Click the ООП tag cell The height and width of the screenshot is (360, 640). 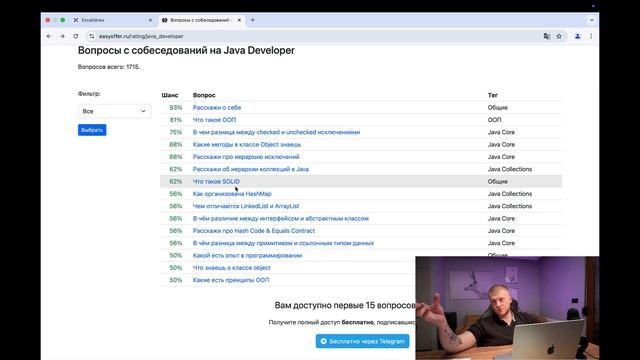pos(494,120)
